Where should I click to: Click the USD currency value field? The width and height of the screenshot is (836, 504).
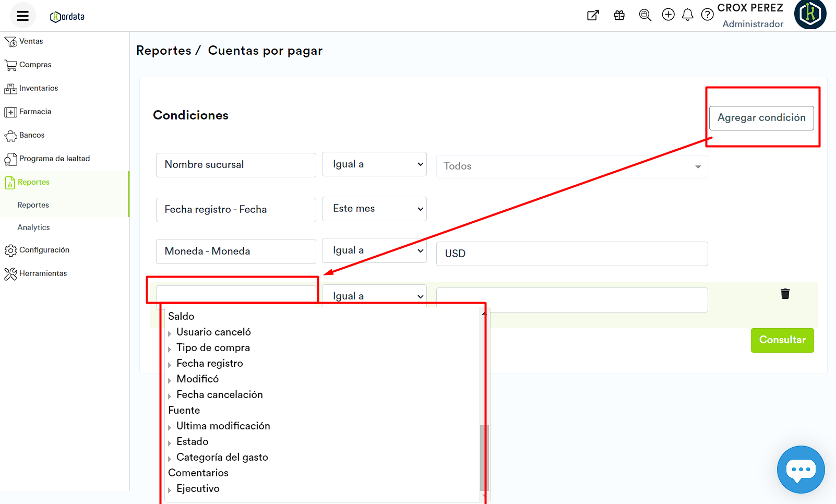tap(571, 254)
